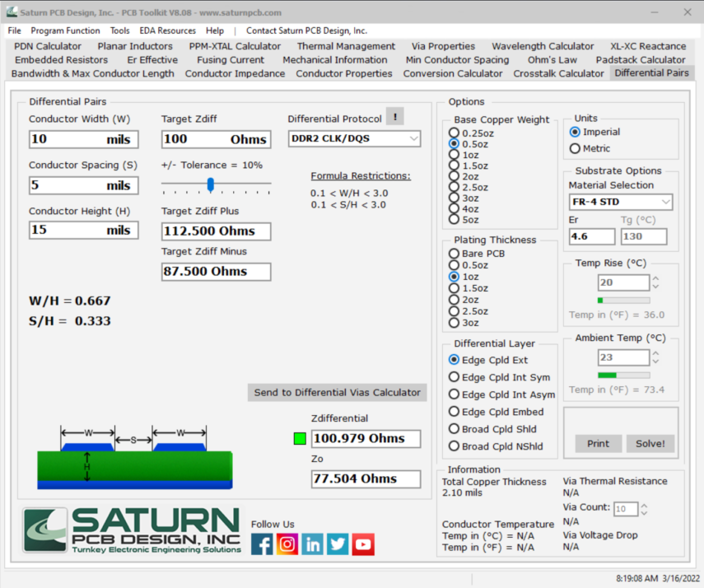Choose Metric units option
Image resolution: width=704 pixels, height=588 pixels.
coord(575,149)
